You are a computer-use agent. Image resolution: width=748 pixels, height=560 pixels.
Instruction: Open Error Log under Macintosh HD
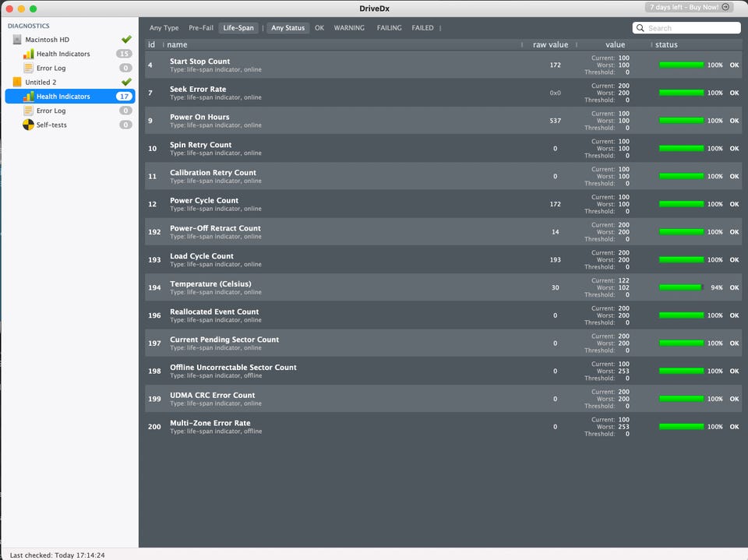pyautogui.click(x=51, y=69)
